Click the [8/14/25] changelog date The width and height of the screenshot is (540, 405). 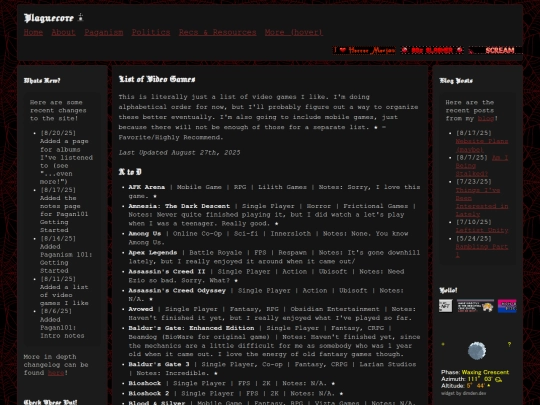point(58,238)
